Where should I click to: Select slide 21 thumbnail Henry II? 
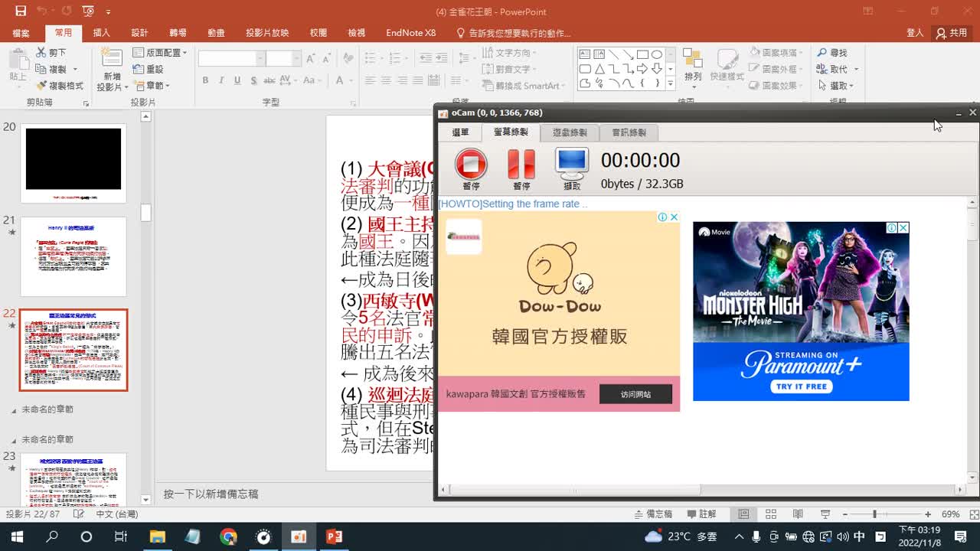click(x=73, y=256)
